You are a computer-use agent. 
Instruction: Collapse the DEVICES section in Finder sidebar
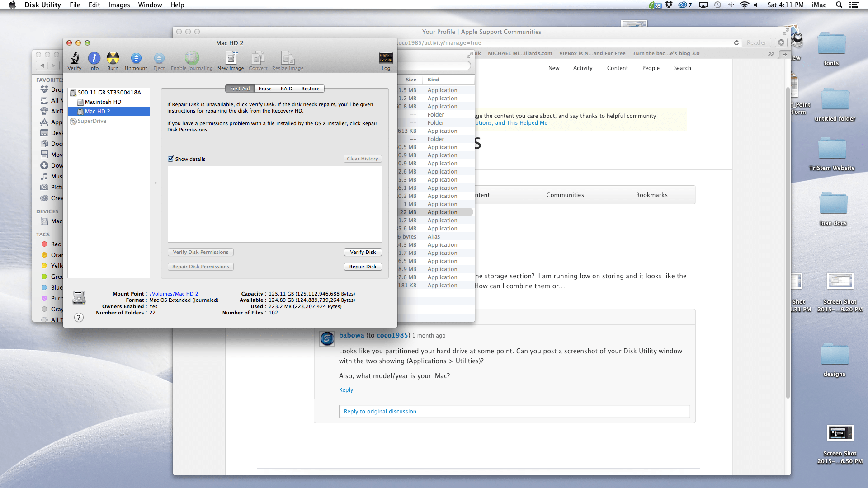47,211
